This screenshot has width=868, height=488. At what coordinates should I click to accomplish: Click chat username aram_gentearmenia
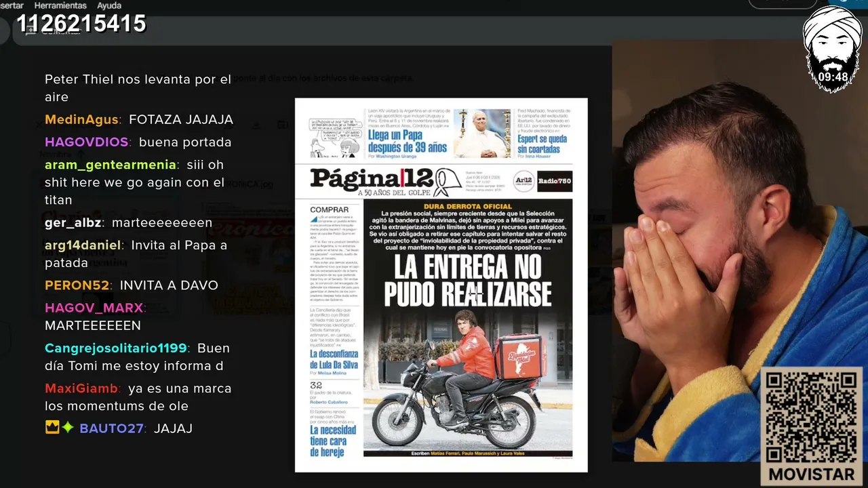pos(110,165)
